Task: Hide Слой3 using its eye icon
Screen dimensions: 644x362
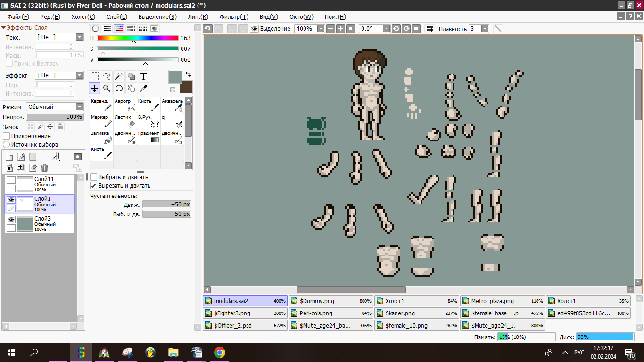Action: [x=11, y=220]
